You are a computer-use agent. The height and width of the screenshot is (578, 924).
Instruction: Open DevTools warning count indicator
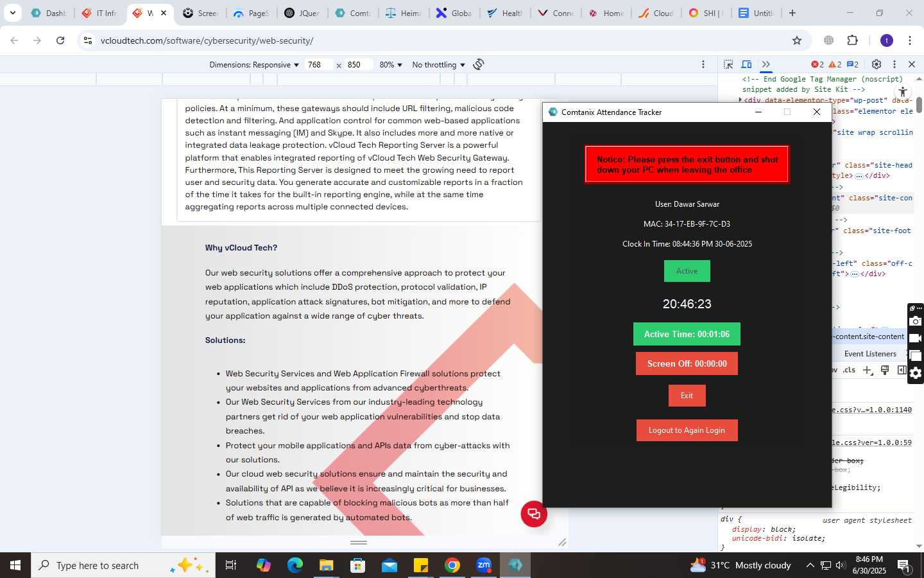tap(835, 64)
